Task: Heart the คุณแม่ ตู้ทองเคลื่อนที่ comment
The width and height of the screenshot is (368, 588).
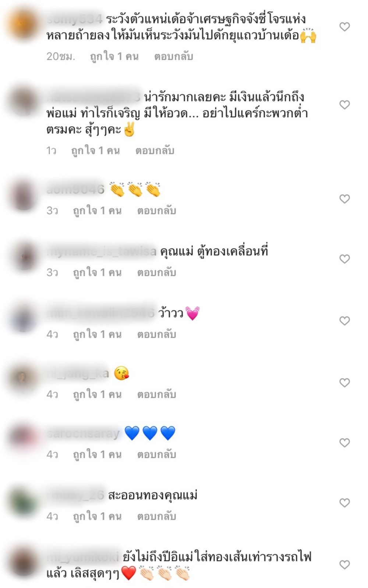Action: pos(344,259)
